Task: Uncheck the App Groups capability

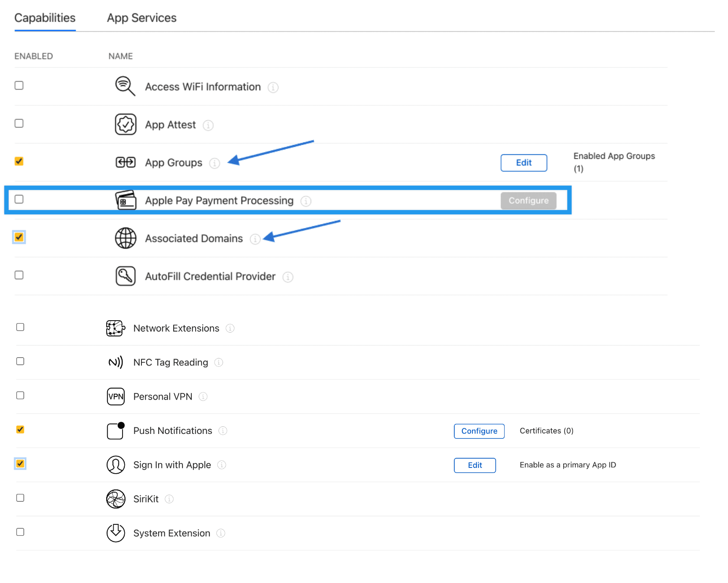Action: pos(19,161)
